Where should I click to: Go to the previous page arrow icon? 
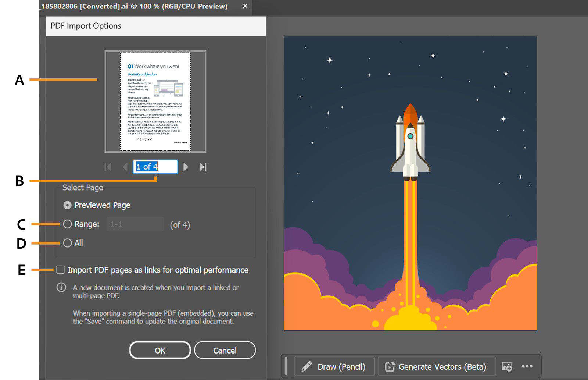tap(125, 167)
